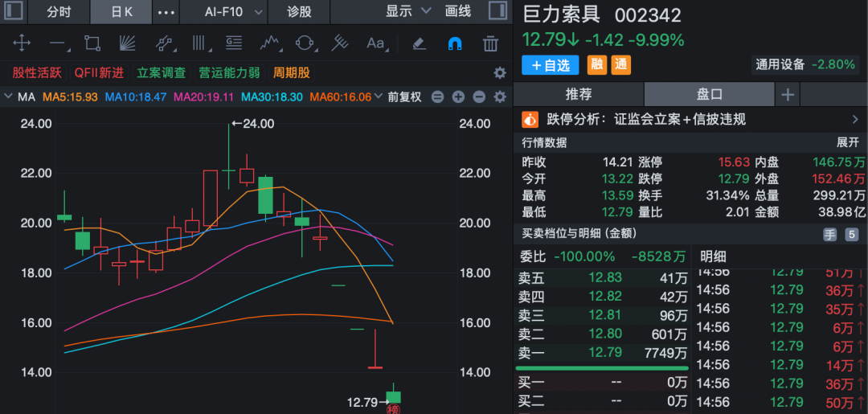Zoom in chart with plus icon

point(458,97)
